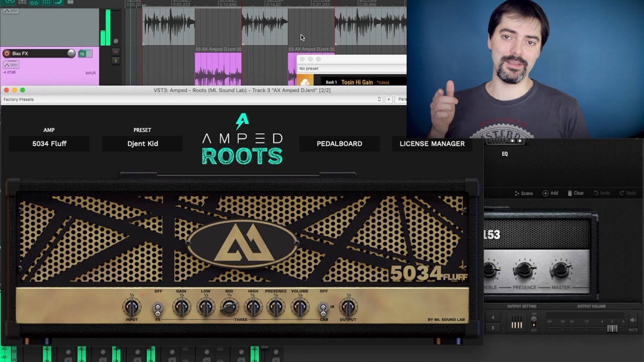Click Scene button in Bias FX
Screen dimensions: 644x362
[524, 193]
